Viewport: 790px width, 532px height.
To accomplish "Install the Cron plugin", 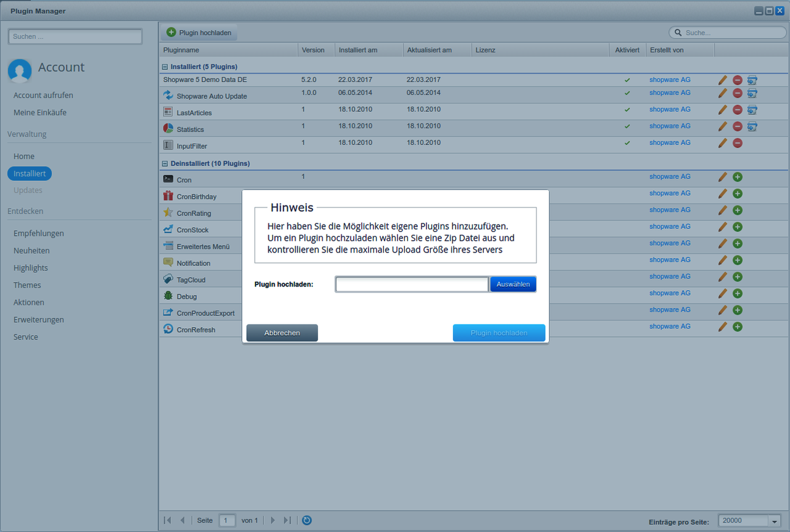I will (737, 177).
